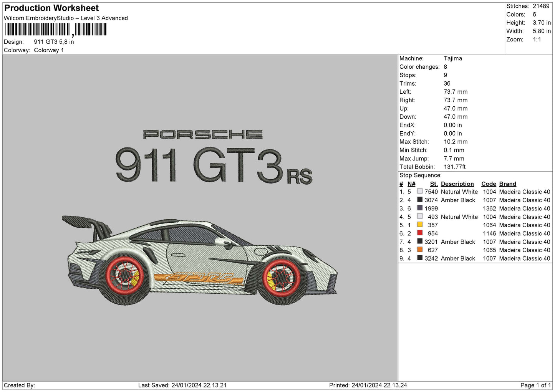Select the Description column header

coord(457,184)
